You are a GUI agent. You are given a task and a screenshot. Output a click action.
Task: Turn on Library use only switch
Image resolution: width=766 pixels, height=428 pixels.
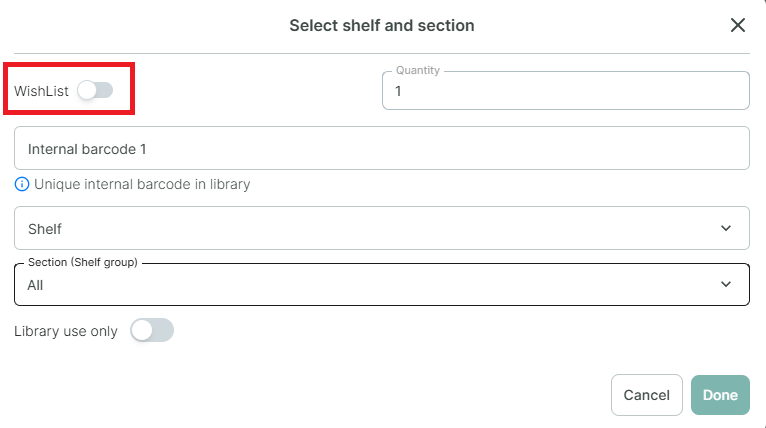point(152,331)
